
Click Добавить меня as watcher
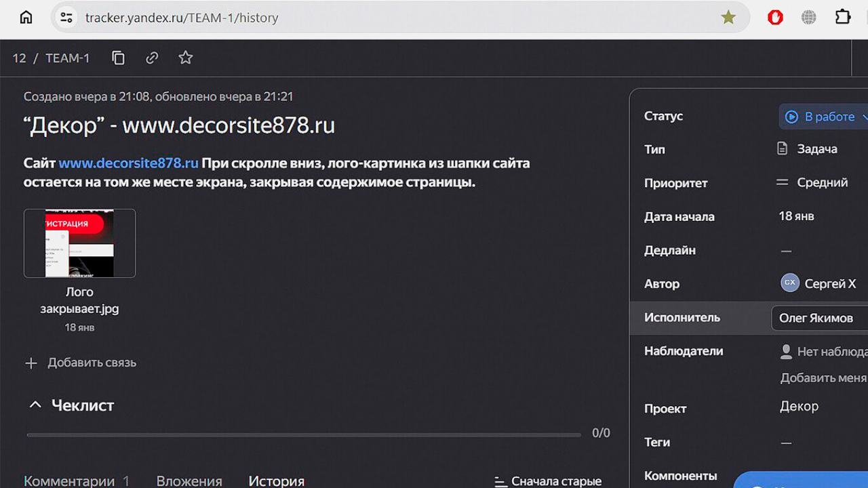tap(823, 378)
